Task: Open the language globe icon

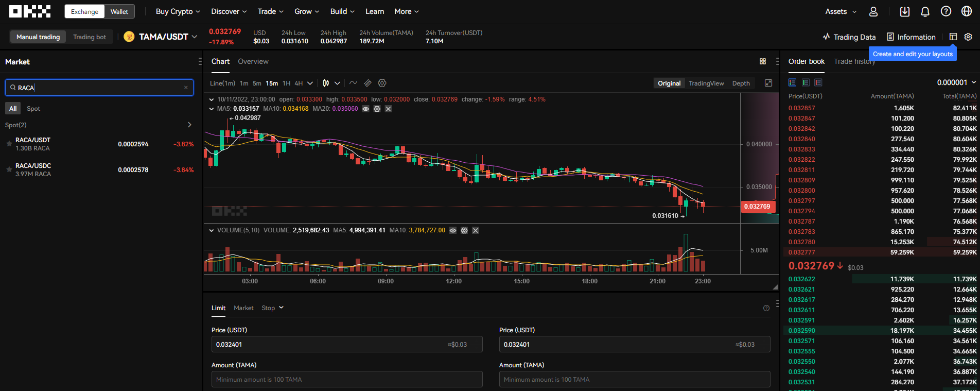Action: (967, 11)
